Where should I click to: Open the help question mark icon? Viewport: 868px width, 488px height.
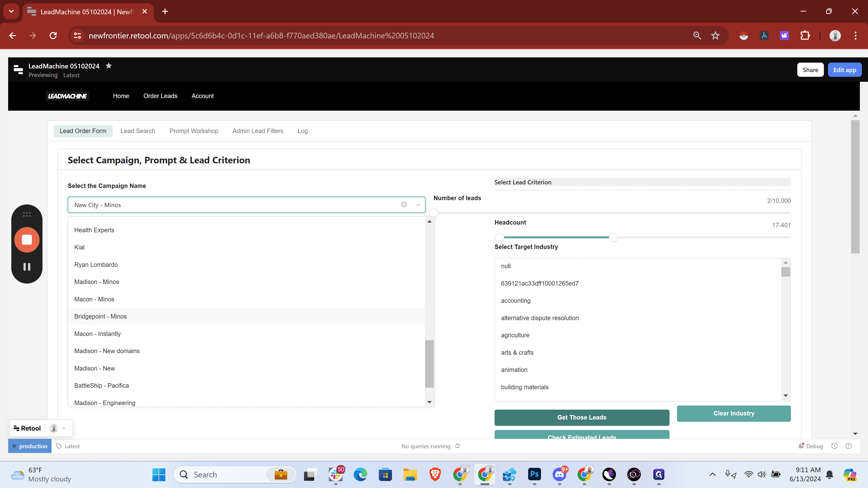[x=849, y=446]
